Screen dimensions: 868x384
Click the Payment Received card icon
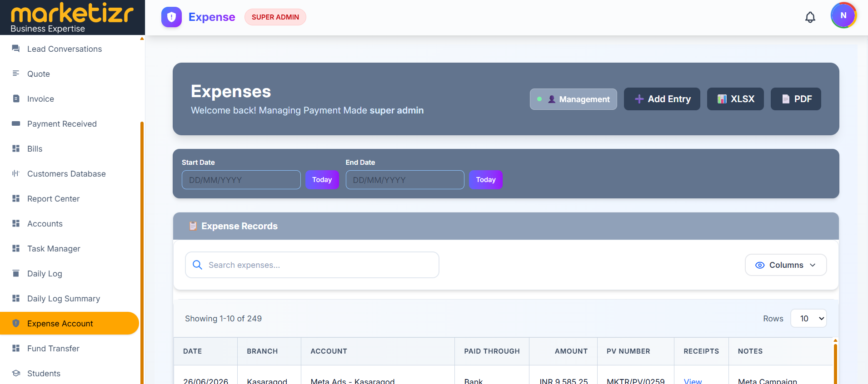[16, 123]
